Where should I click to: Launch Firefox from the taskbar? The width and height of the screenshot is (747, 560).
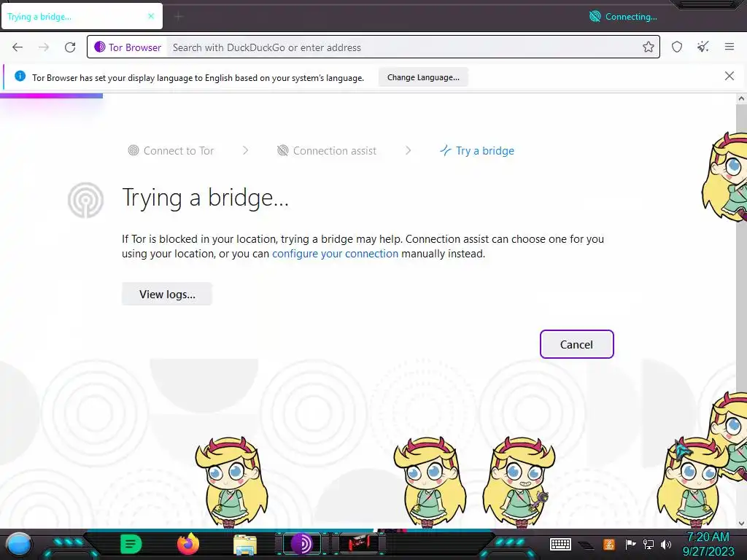coord(188,544)
